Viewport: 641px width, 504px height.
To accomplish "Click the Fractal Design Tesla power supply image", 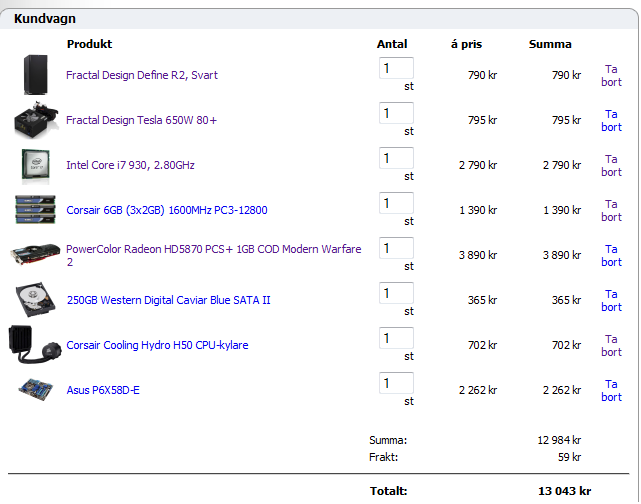I will [x=36, y=120].
